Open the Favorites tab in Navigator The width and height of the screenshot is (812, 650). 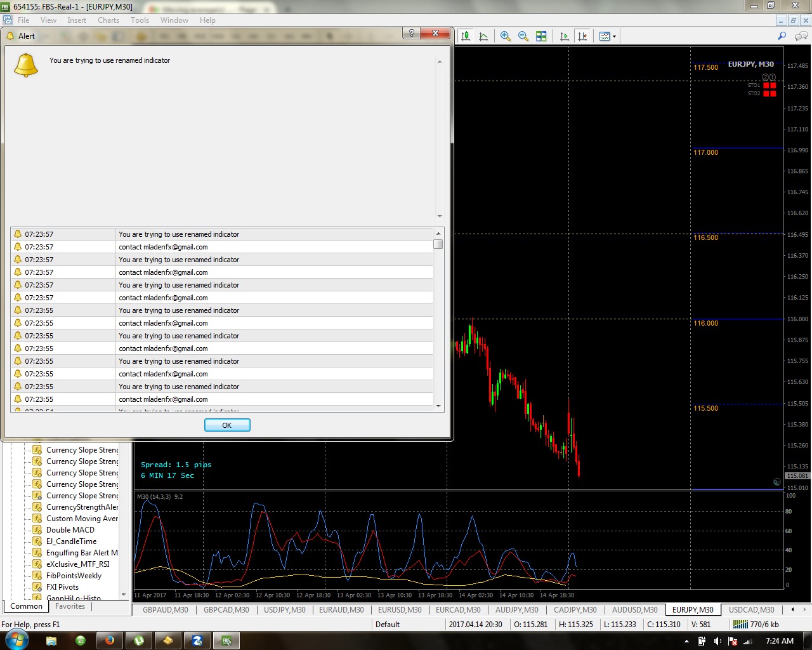(70, 606)
